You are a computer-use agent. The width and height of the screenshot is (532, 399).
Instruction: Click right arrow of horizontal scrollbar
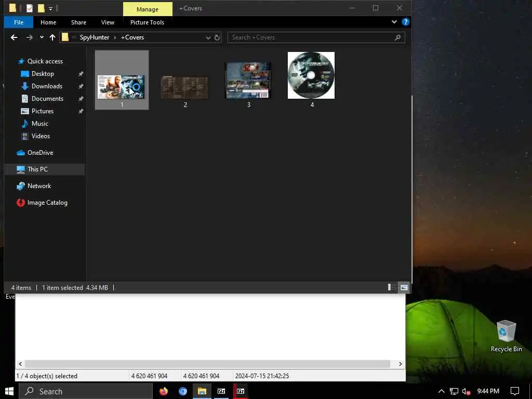[401, 364]
